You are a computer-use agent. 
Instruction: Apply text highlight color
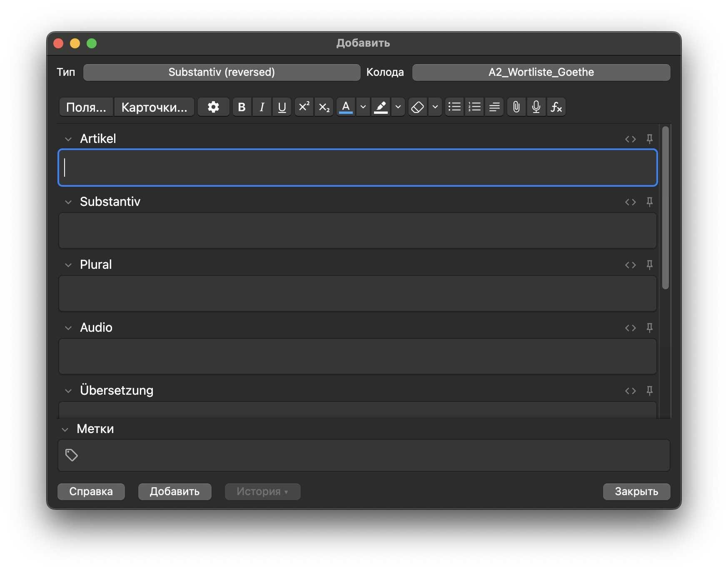point(381,107)
